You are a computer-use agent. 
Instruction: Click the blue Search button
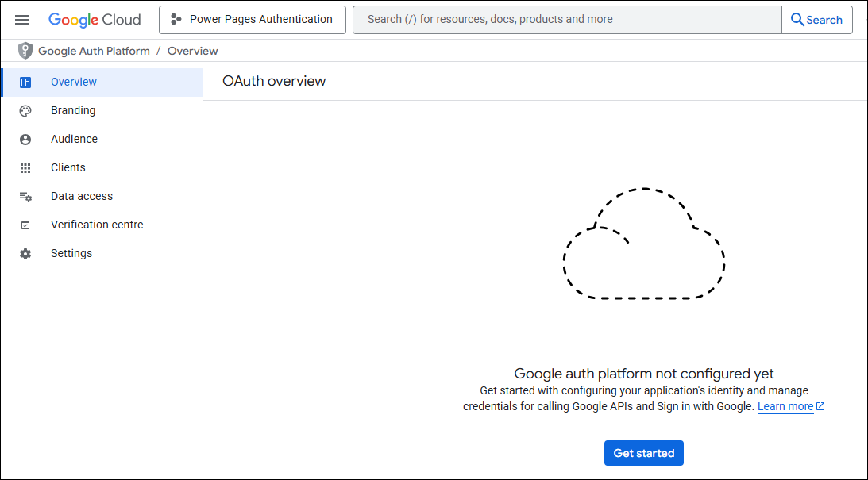pyautogui.click(x=816, y=20)
